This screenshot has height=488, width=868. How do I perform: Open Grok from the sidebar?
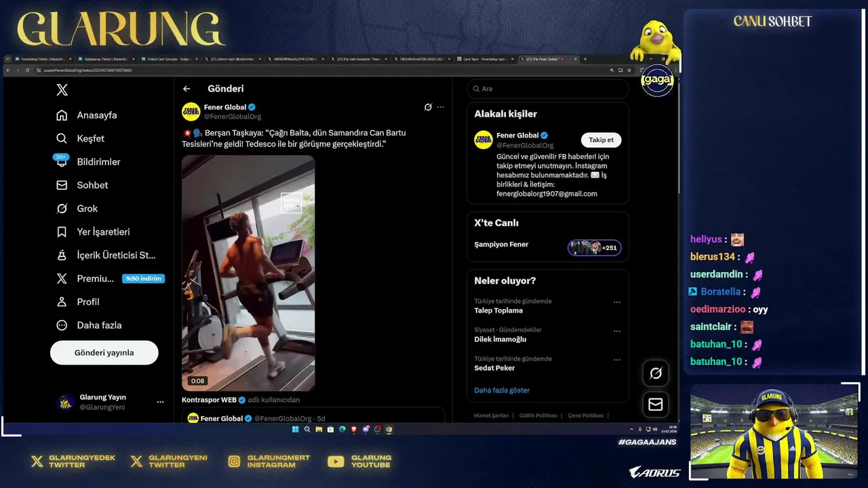pyautogui.click(x=77, y=209)
